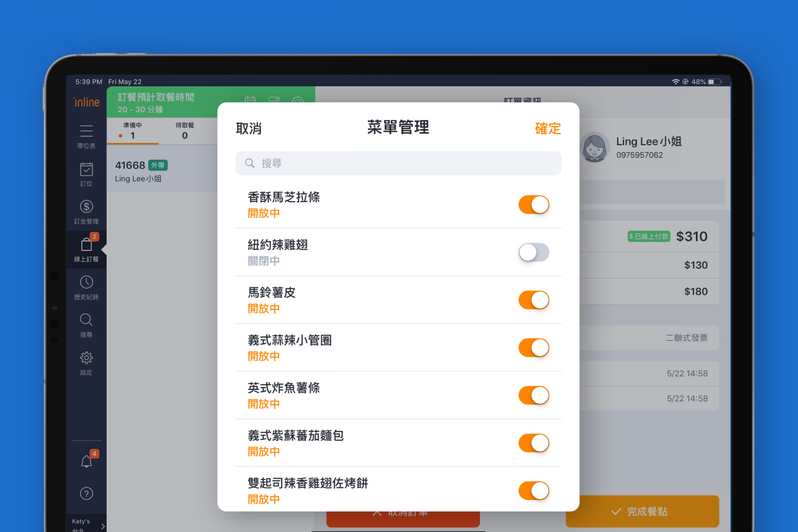Toggle off 義式蒜辣小管圈 availability
798x532 pixels.
[x=533, y=348]
